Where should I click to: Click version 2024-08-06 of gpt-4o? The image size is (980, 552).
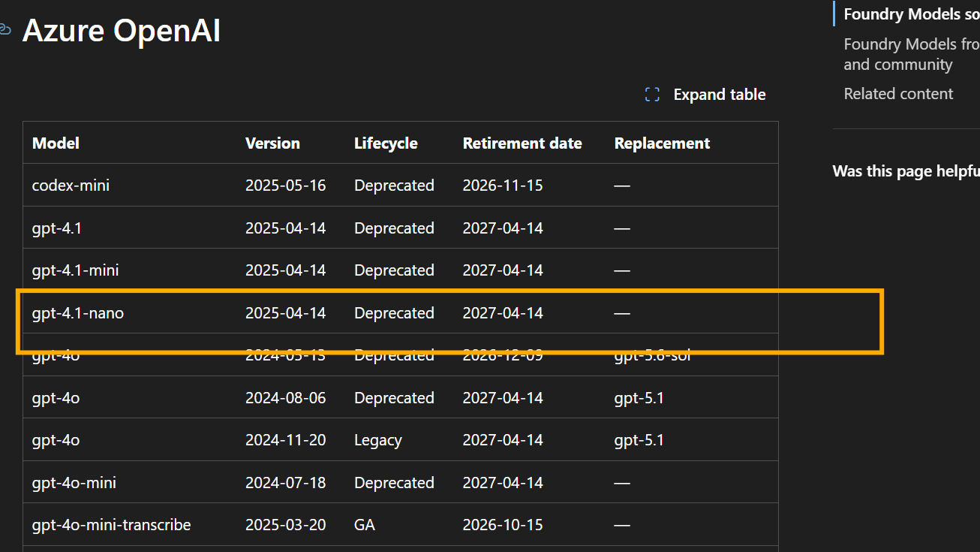coord(286,397)
